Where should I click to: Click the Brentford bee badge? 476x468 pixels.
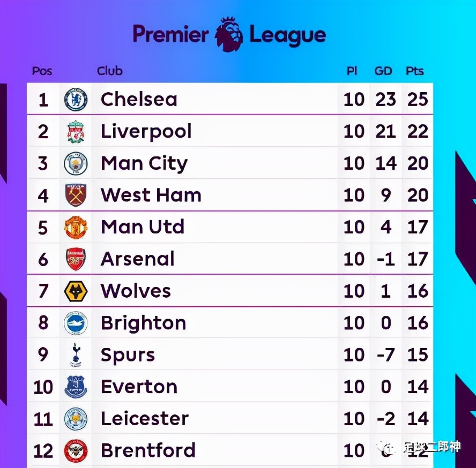[76, 450]
